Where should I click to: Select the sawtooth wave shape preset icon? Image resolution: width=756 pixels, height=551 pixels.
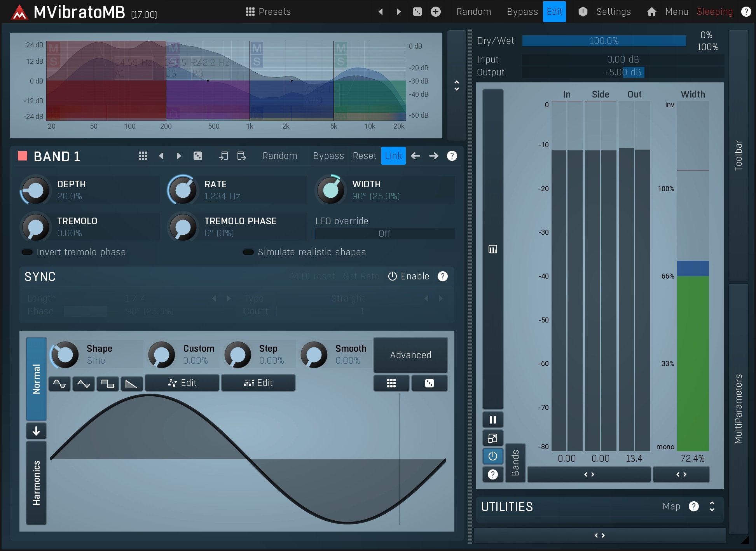132,384
